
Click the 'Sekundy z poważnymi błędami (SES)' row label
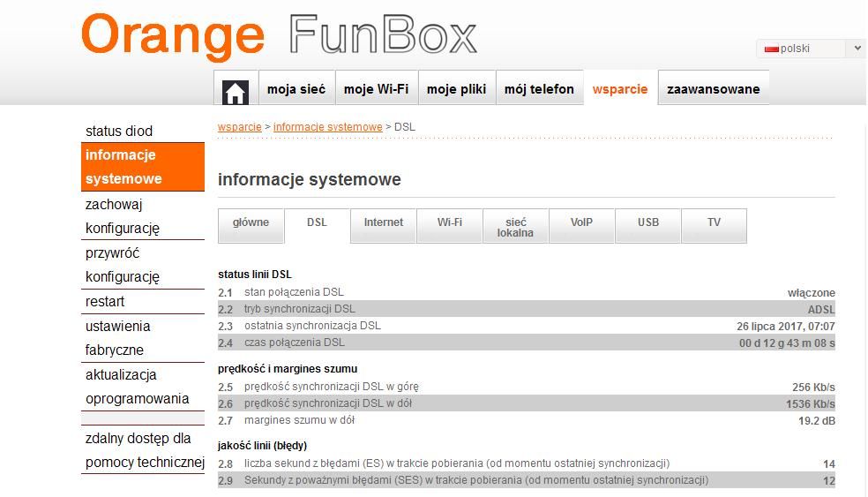pyautogui.click(x=476, y=480)
